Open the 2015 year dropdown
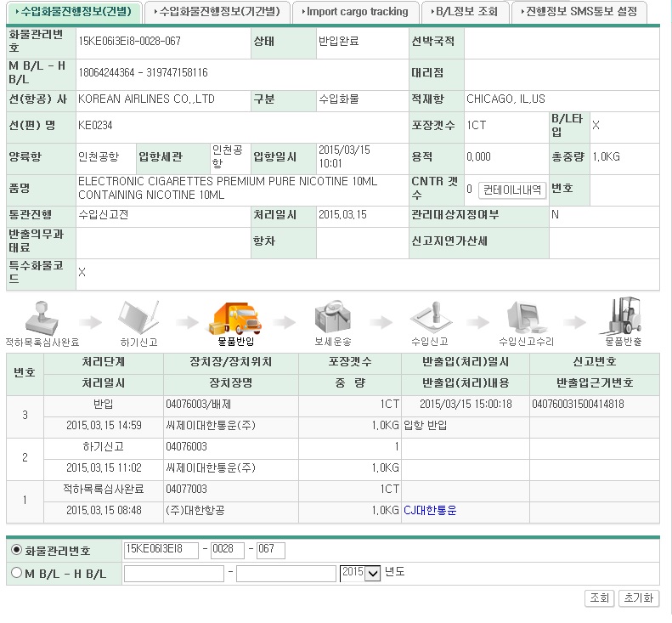This screenshot has width=672, height=623. point(360,573)
